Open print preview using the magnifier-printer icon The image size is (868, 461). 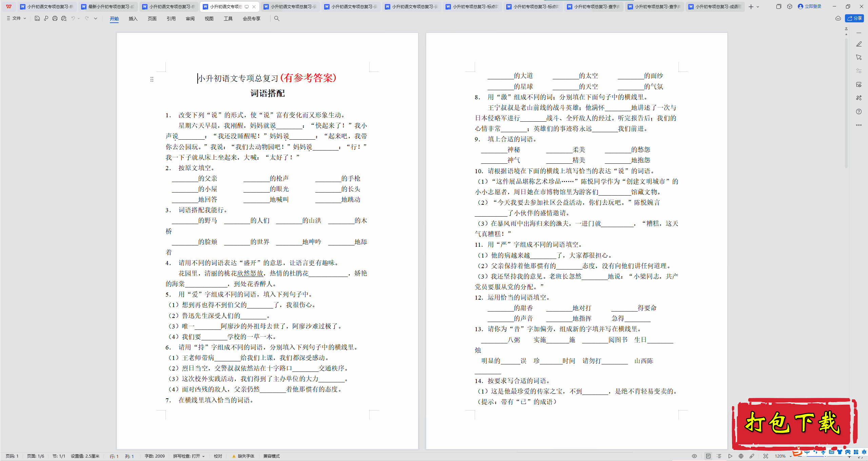(64, 19)
